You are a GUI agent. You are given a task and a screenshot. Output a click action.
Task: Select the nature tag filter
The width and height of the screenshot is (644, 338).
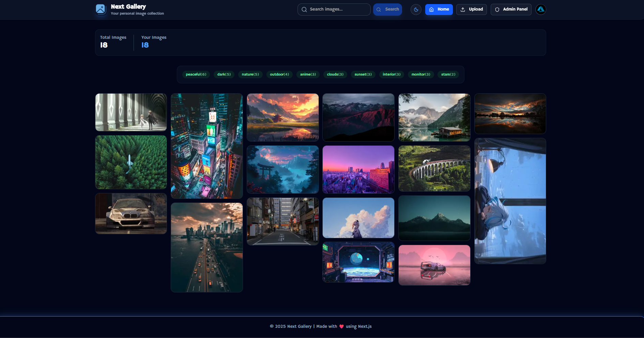(250, 74)
